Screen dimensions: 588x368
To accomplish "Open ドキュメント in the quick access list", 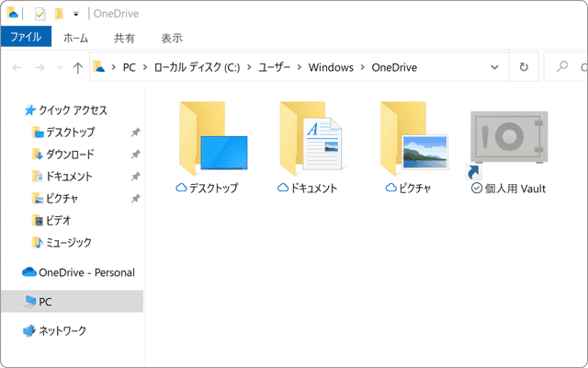I will (x=62, y=177).
